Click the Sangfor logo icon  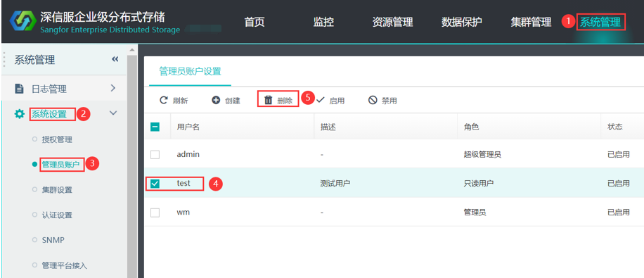pos(23,23)
